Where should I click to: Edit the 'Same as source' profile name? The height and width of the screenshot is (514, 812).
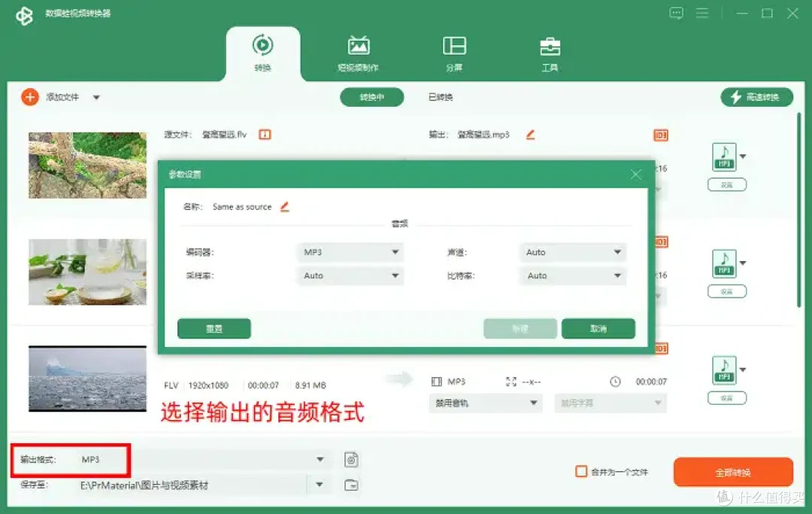tap(285, 207)
